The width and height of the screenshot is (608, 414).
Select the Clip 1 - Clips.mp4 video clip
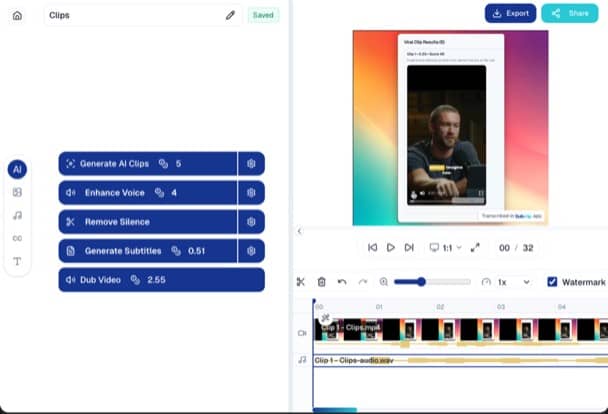click(460, 332)
